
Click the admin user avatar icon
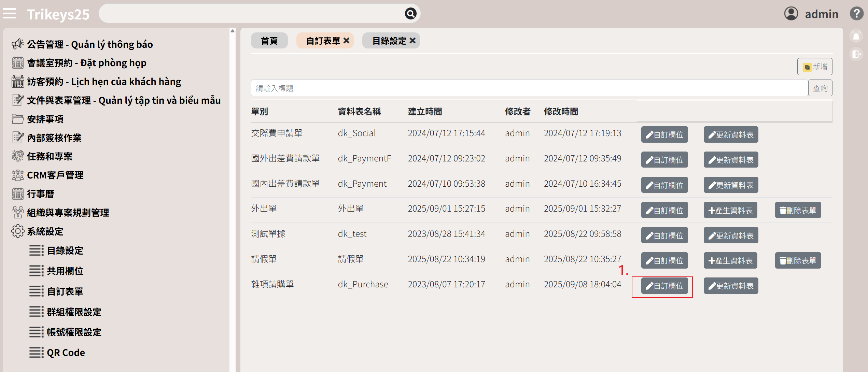[791, 14]
